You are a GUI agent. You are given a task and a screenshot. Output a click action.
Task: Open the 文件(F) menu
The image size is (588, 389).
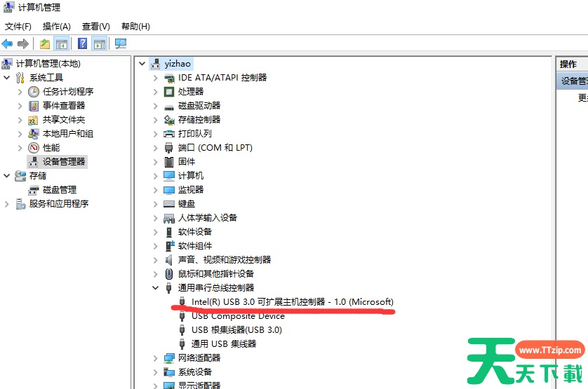tap(18, 26)
